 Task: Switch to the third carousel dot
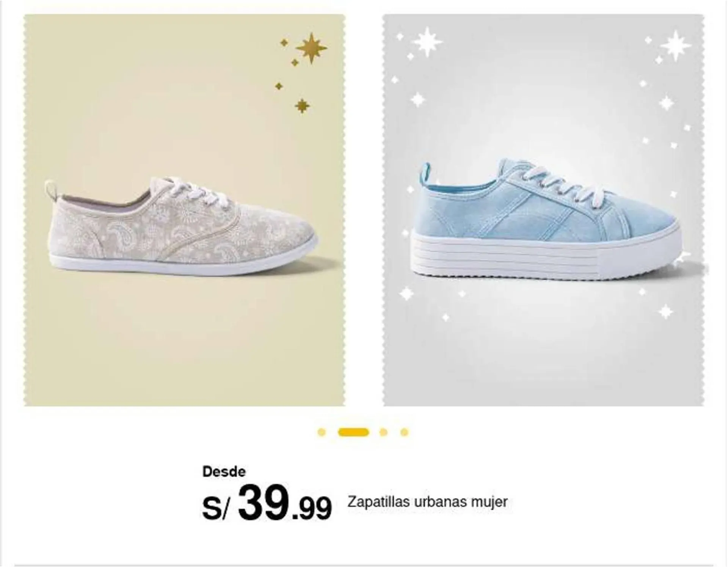pyautogui.click(x=383, y=432)
